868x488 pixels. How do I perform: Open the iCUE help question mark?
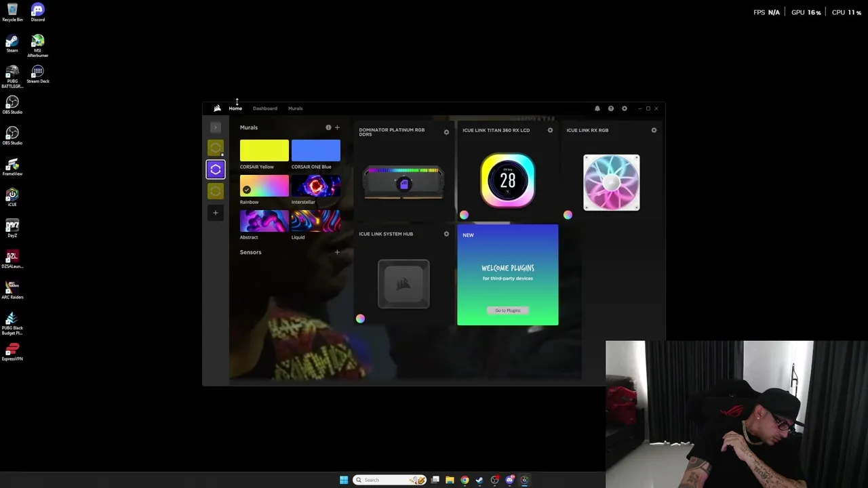[611, 108]
